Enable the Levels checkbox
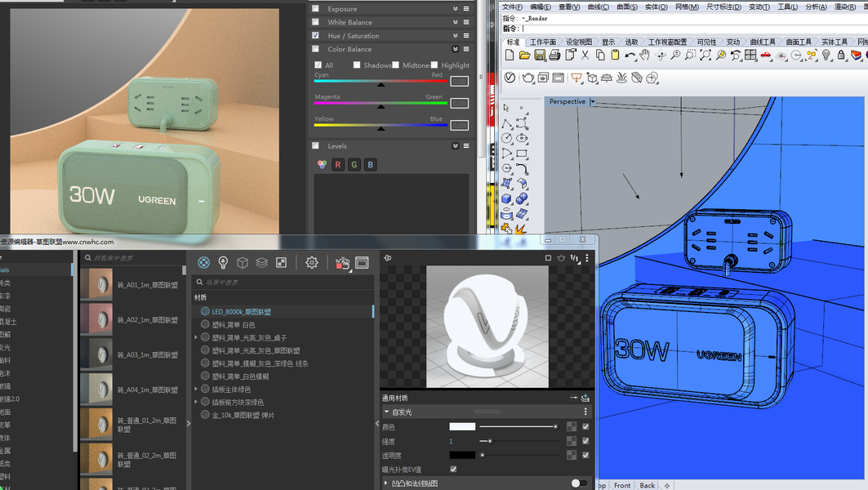Screen dimensions: 868x490 pos(315,145)
